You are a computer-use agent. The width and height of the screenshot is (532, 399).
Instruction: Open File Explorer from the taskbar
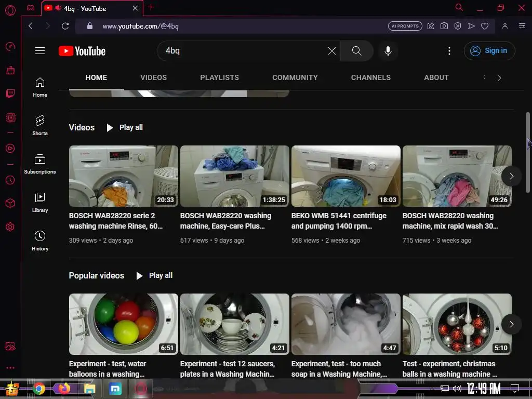(x=89, y=389)
